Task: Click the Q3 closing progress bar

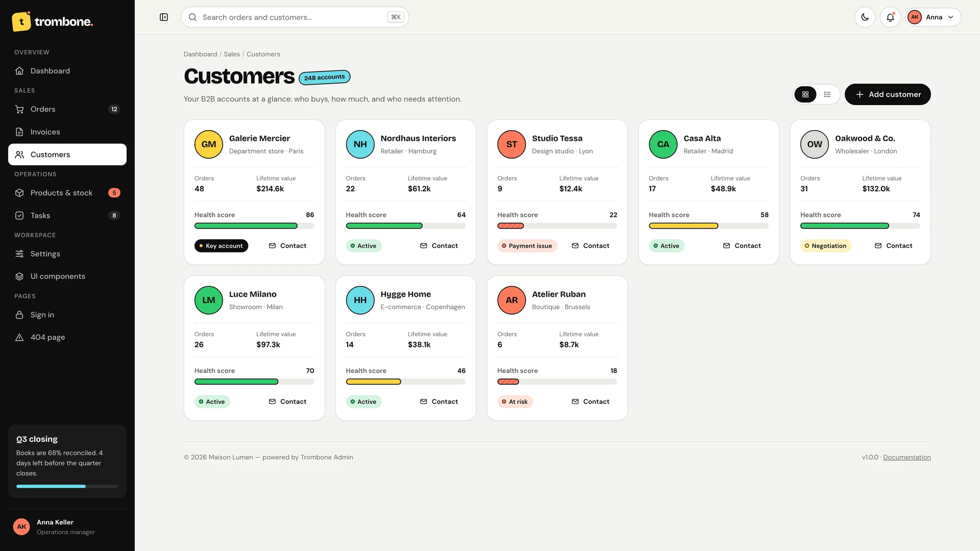Action: pos(67,487)
